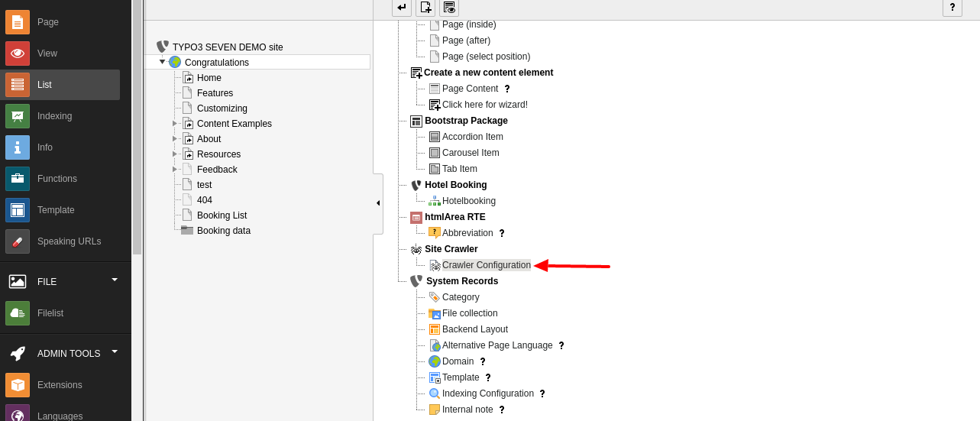Select Booking data folder in tree

(223, 231)
